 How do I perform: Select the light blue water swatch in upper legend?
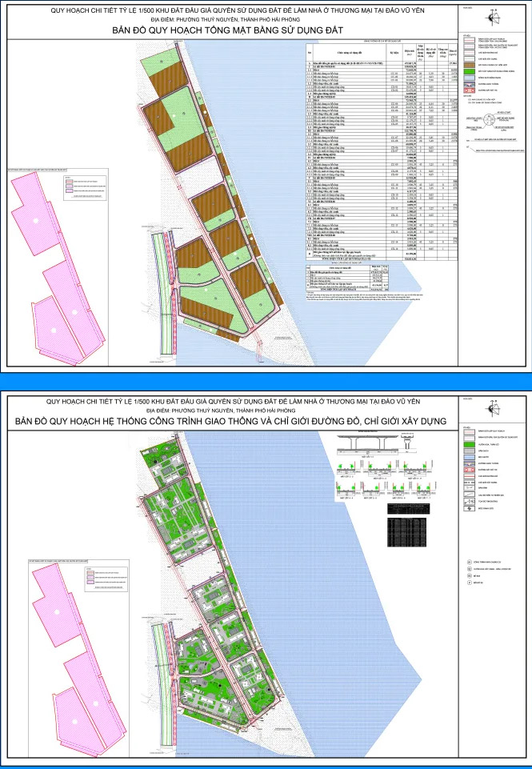tap(470, 78)
